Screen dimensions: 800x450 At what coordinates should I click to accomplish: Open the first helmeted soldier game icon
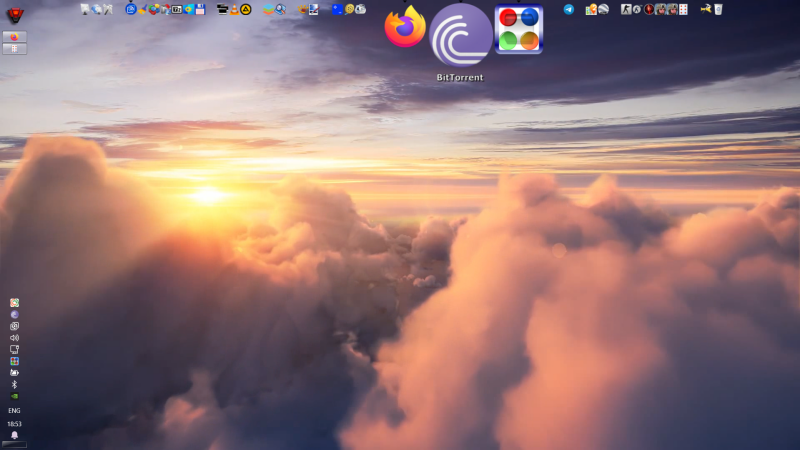click(660, 9)
